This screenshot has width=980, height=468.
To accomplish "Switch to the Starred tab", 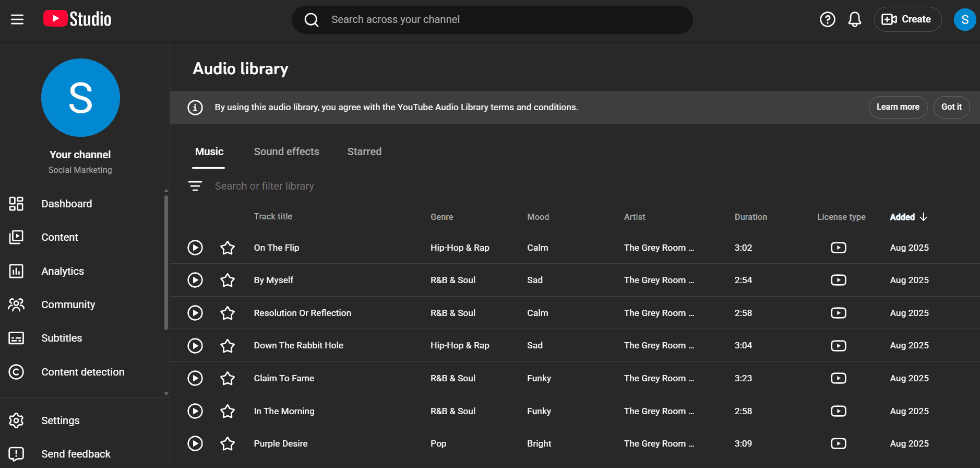I will [x=364, y=151].
